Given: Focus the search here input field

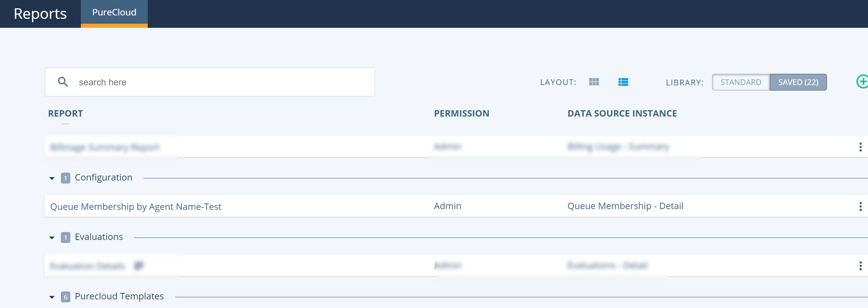Looking at the screenshot, I should pyautogui.click(x=210, y=82).
